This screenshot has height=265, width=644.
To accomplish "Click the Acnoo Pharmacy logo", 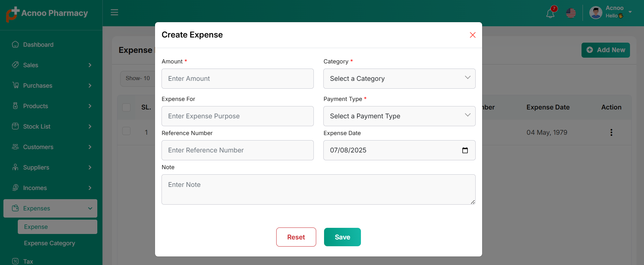I will (x=47, y=14).
